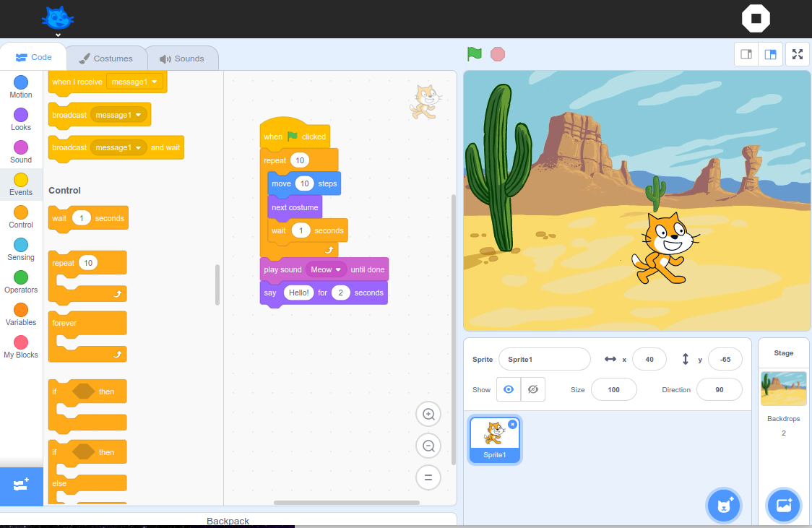Image resolution: width=812 pixels, height=528 pixels.
Task: Click the blue Scratch cat menu logo
Action: point(58,19)
